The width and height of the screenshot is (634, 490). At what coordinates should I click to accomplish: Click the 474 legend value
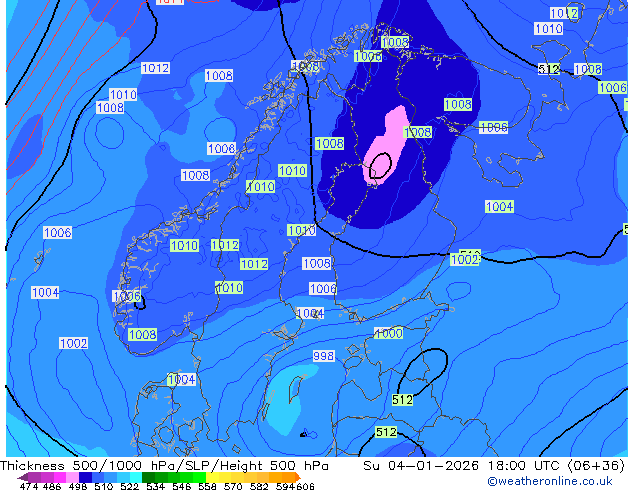[29, 486]
